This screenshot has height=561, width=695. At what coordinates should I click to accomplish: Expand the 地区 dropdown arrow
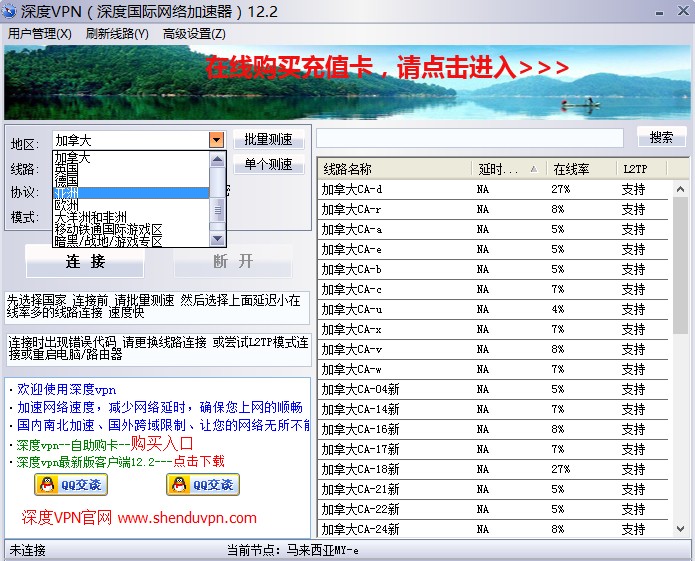[216, 140]
